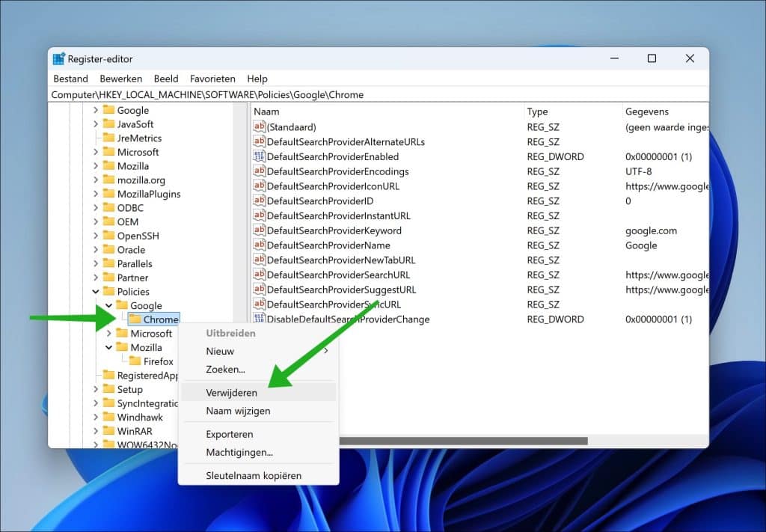This screenshot has width=766, height=532.
Task: Expand the top Google key
Action: tap(96, 110)
